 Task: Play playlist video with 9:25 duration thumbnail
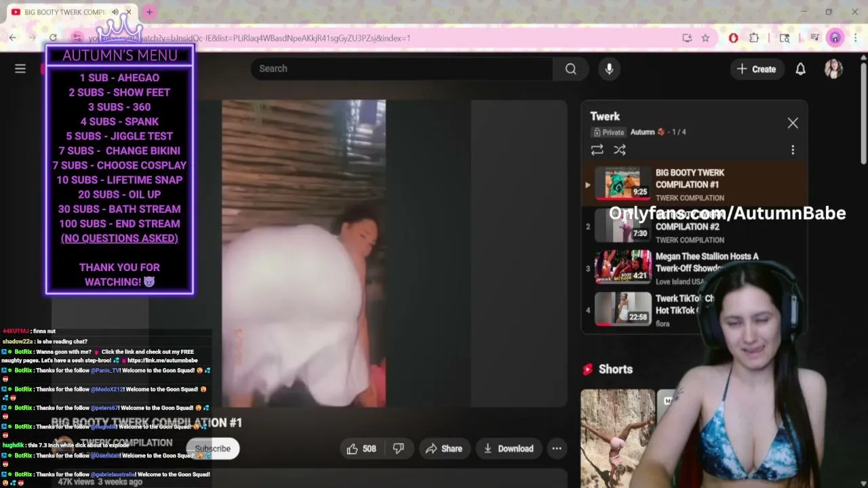coord(623,184)
